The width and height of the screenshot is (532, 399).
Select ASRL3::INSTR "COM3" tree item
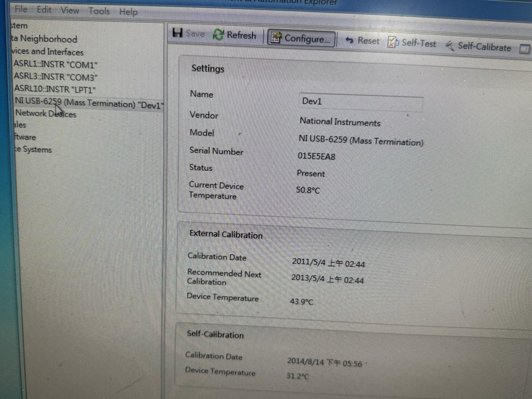click(x=56, y=77)
